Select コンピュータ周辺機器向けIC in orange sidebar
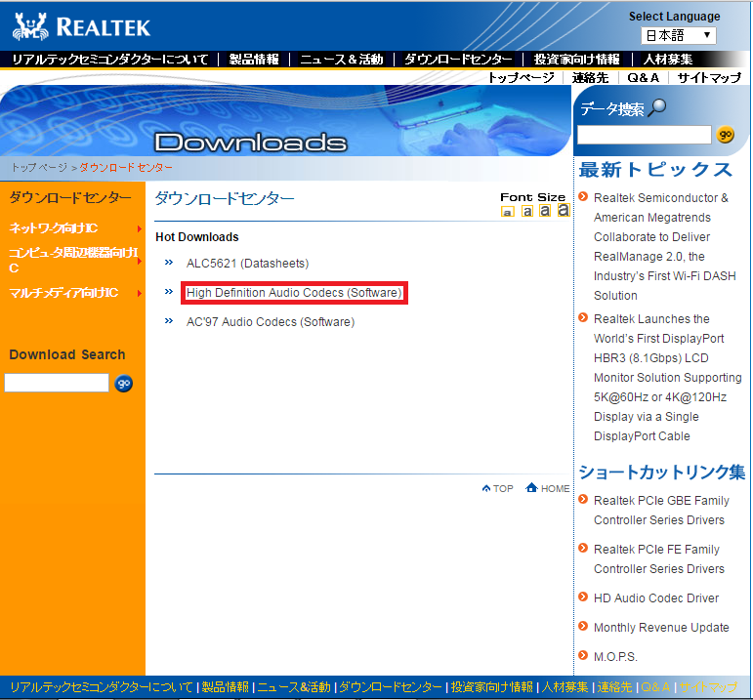Screen dimensions: 753x700 click(73, 261)
